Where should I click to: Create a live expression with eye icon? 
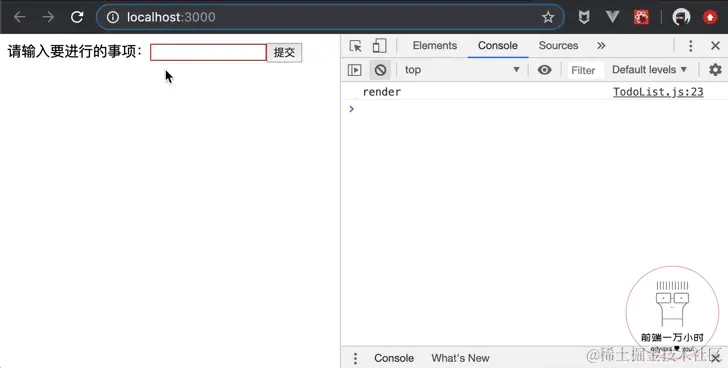pos(544,70)
